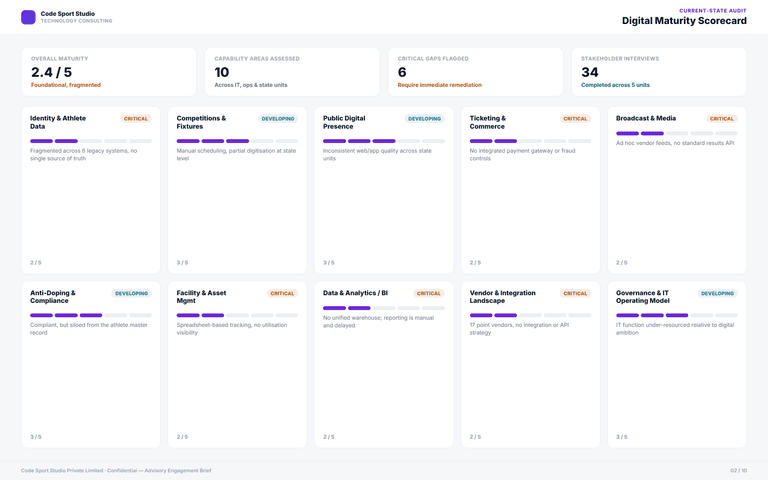Click the Developing badge on Anti-Doping & Compliance
This screenshot has width=768, height=480.
(x=131, y=293)
